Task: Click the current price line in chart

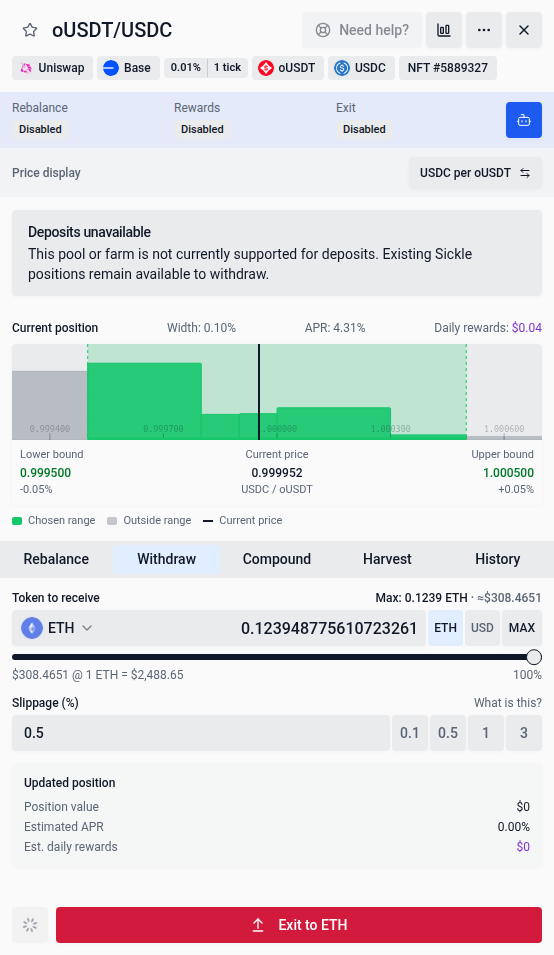Action: pyautogui.click(x=259, y=392)
